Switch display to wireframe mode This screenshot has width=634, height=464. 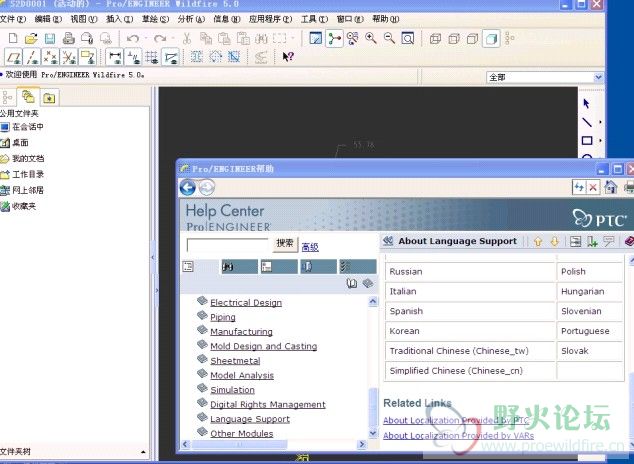(435, 39)
